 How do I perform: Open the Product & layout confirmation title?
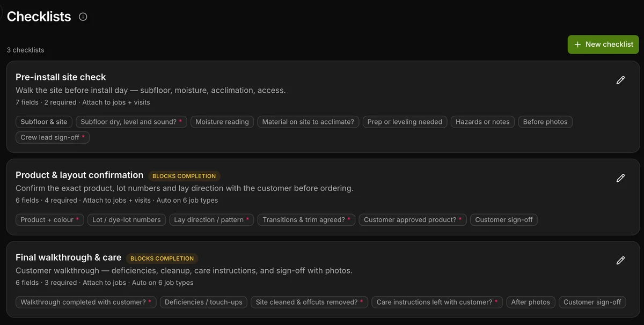click(x=79, y=175)
